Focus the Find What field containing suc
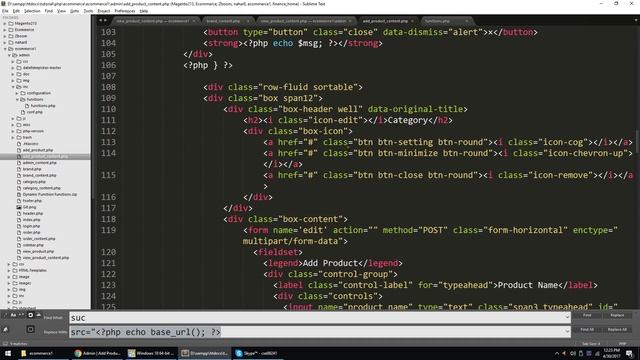 click(320, 318)
